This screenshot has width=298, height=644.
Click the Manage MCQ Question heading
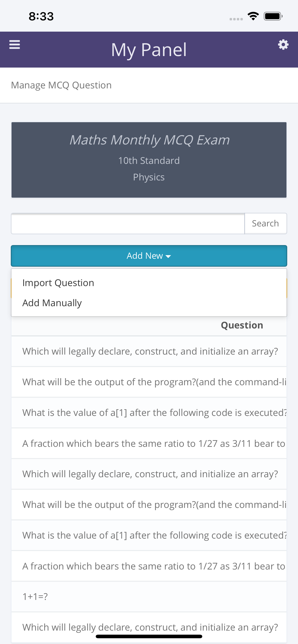tap(61, 85)
